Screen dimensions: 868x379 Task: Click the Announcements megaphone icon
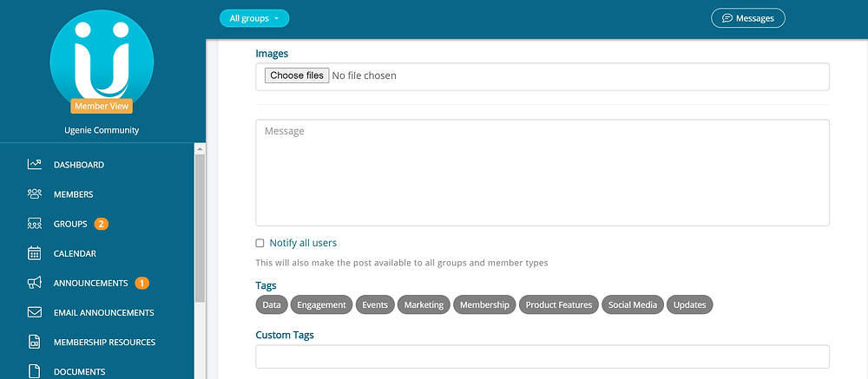pyautogui.click(x=35, y=283)
